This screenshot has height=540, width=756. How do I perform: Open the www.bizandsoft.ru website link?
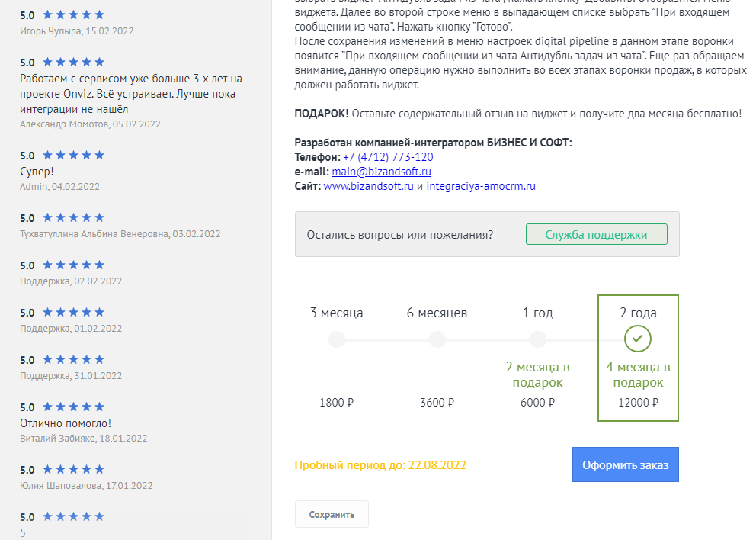point(368,186)
